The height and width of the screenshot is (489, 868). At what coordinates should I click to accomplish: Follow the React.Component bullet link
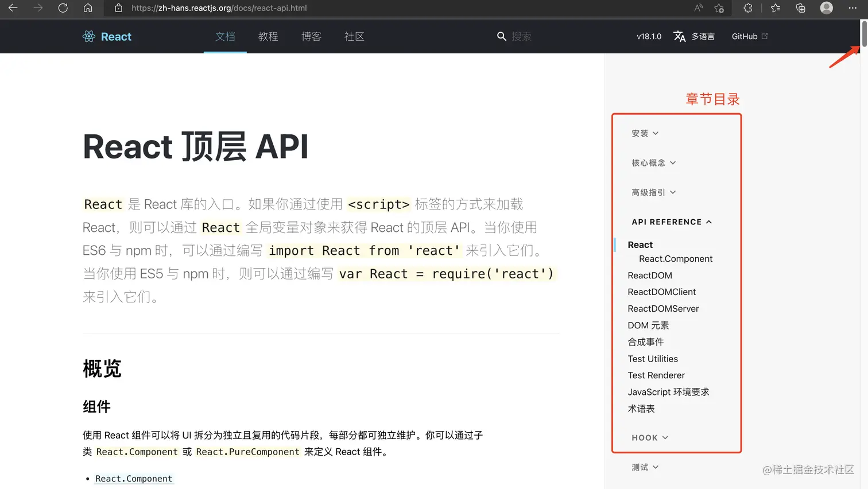(x=134, y=479)
